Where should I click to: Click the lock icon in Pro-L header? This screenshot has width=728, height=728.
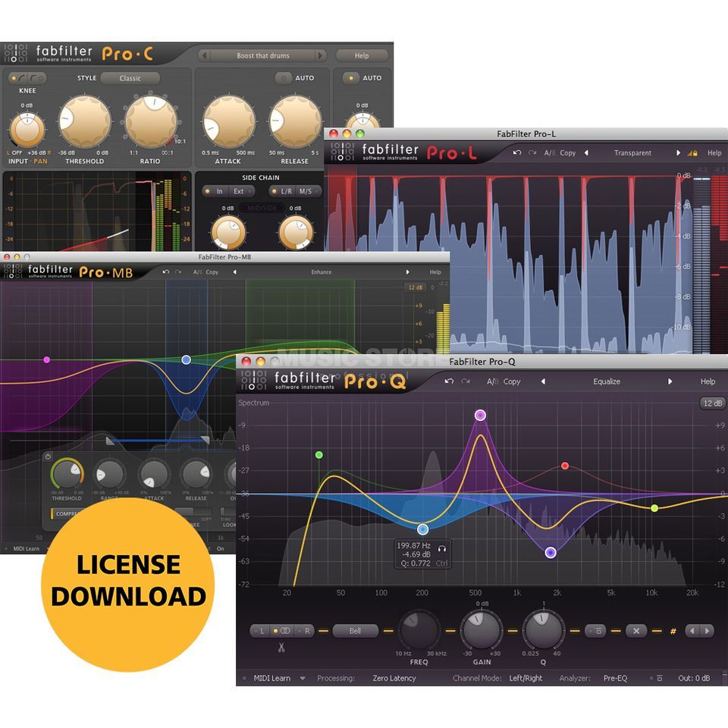pos(693,153)
